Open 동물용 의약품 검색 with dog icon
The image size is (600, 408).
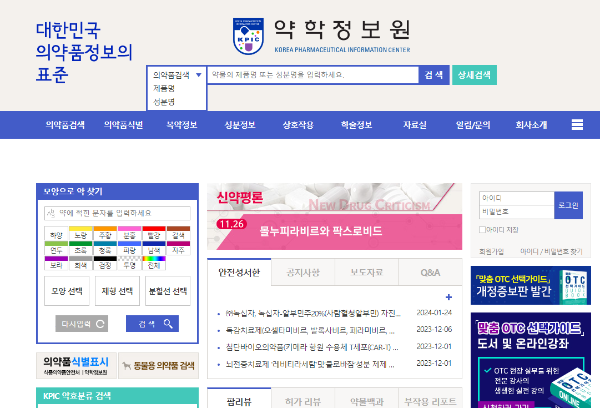tap(158, 366)
